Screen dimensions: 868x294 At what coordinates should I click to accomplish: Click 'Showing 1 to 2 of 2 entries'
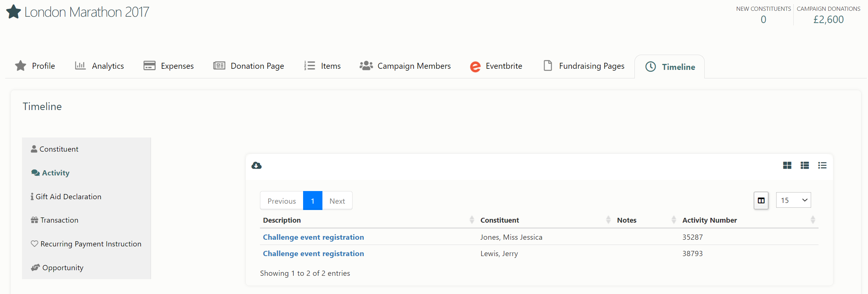(305, 273)
